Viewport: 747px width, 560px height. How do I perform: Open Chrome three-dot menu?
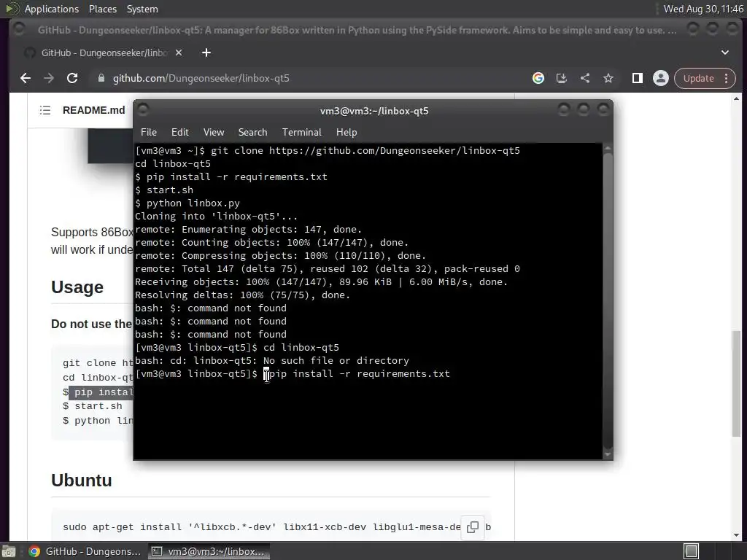[727, 78]
